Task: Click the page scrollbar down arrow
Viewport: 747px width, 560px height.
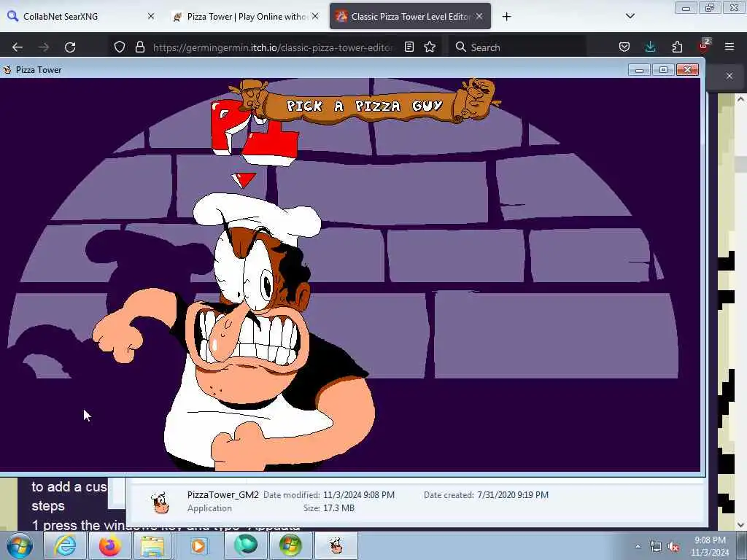Action: [740, 524]
